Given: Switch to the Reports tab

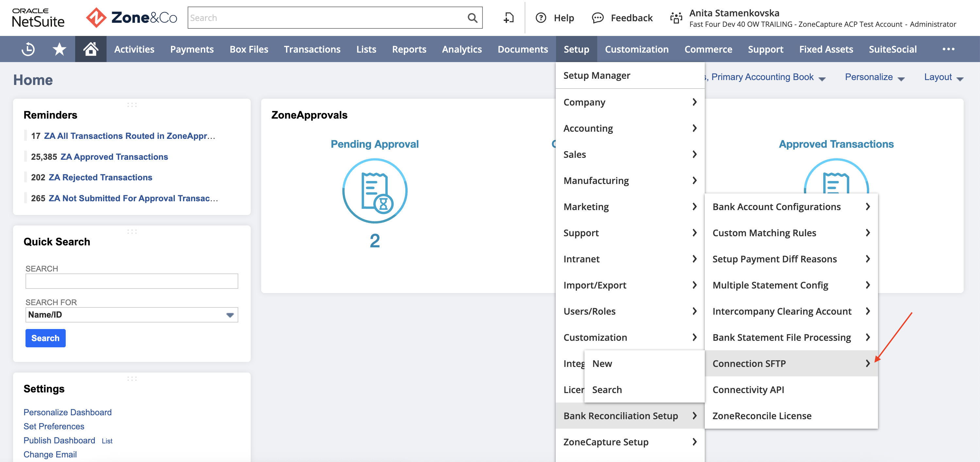Looking at the screenshot, I should tap(409, 49).
